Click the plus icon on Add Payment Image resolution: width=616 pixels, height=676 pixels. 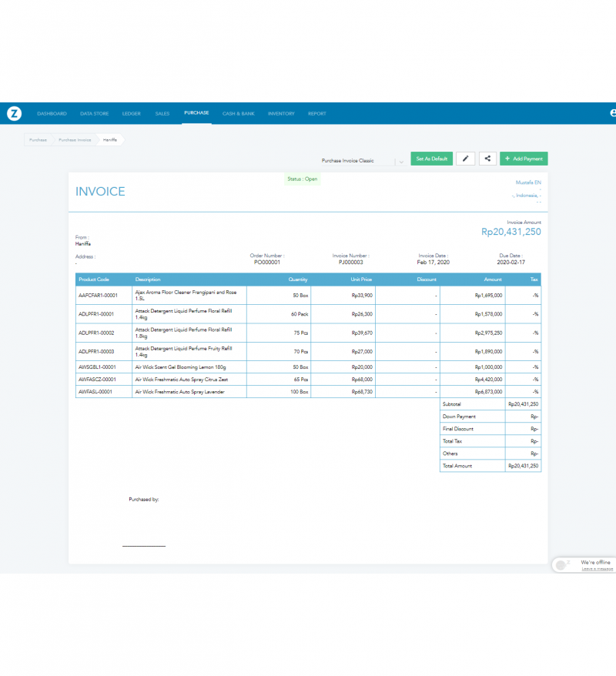click(x=506, y=158)
